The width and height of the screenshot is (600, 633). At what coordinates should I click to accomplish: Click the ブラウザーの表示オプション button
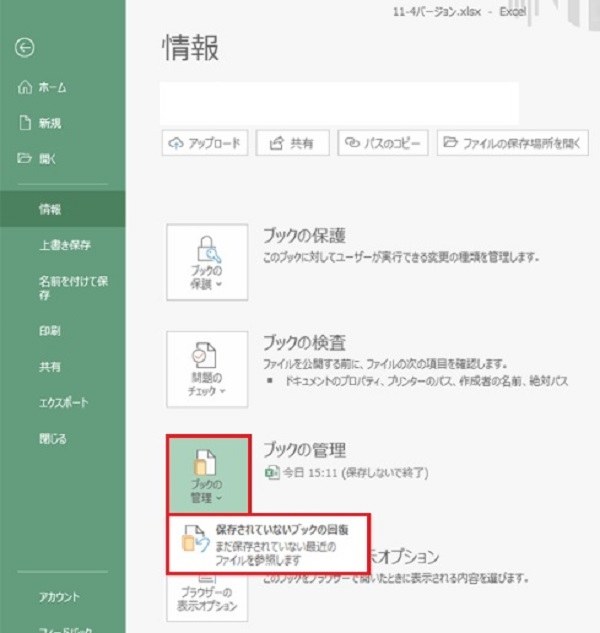[207, 599]
